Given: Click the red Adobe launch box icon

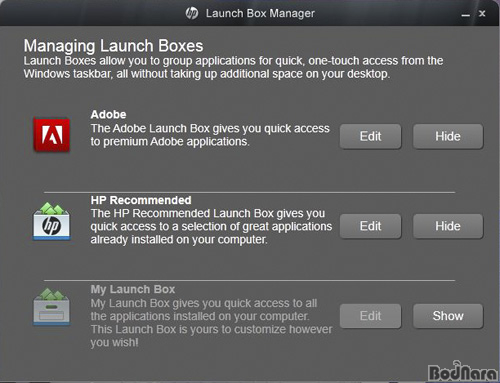Looking at the screenshot, I should 52,134.
